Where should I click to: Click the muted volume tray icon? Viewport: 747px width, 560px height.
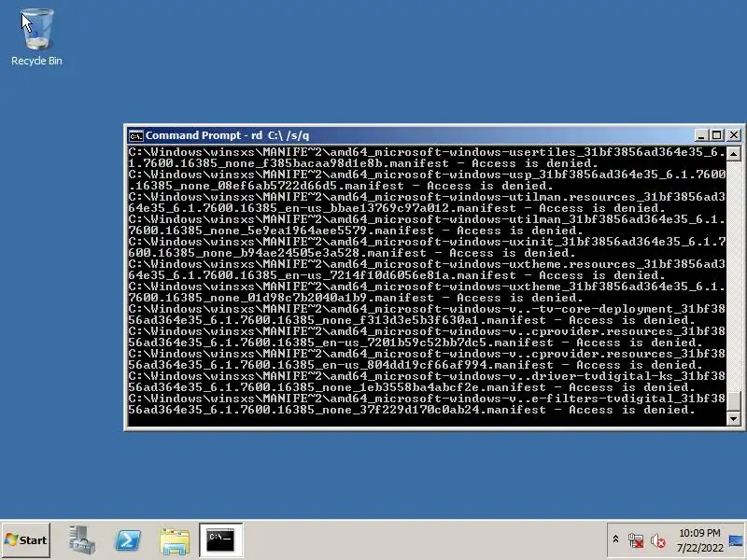(658, 540)
